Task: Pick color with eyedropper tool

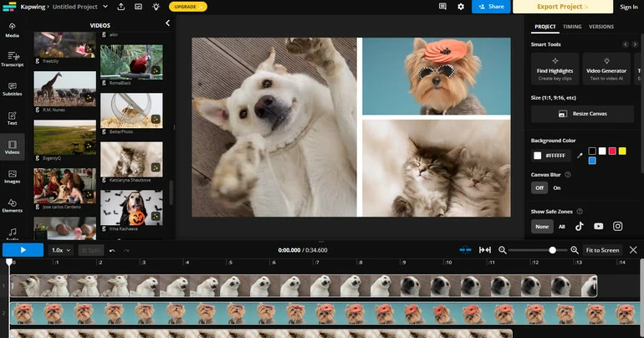Action: (x=579, y=156)
